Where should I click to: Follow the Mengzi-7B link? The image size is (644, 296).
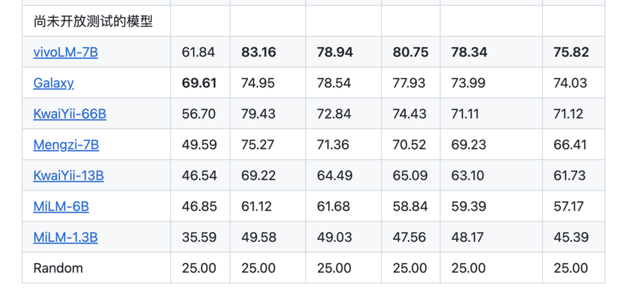point(66,144)
